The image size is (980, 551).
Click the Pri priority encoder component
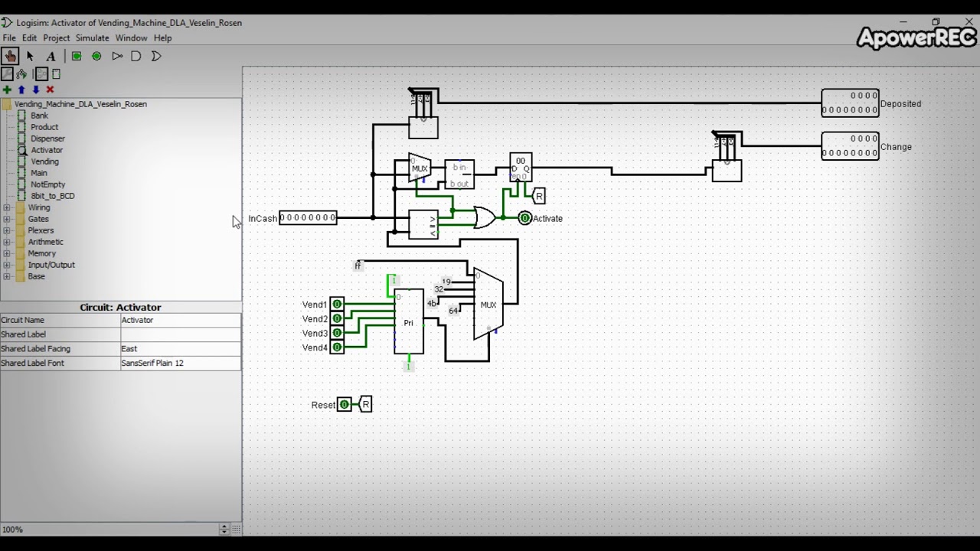point(409,321)
